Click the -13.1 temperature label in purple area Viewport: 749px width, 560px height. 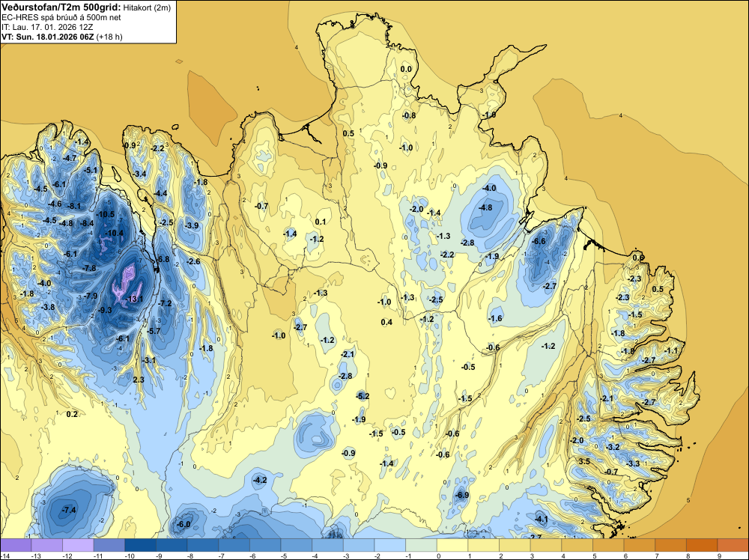[x=135, y=299]
